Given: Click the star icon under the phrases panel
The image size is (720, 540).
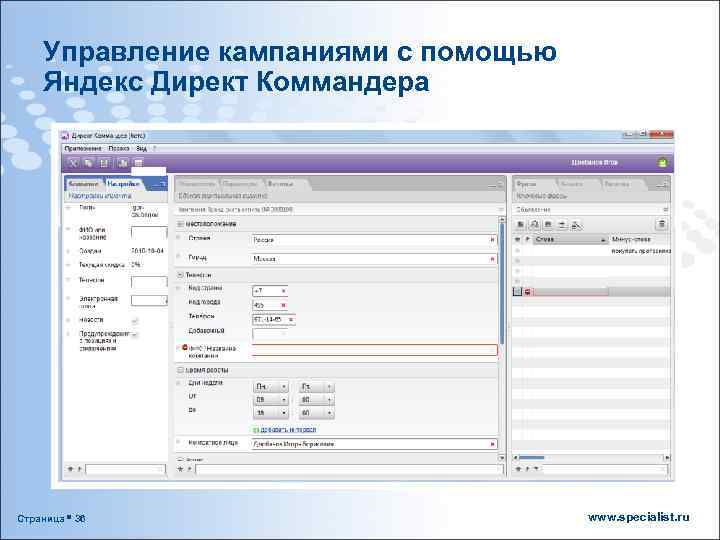Looking at the screenshot, I should pyautogui.click(x=518, y=469).
